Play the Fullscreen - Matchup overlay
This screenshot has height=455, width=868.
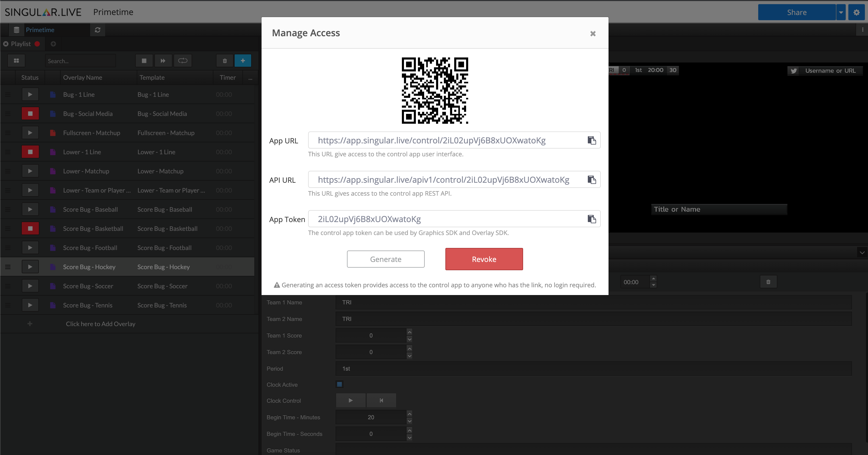coord(30,133)
